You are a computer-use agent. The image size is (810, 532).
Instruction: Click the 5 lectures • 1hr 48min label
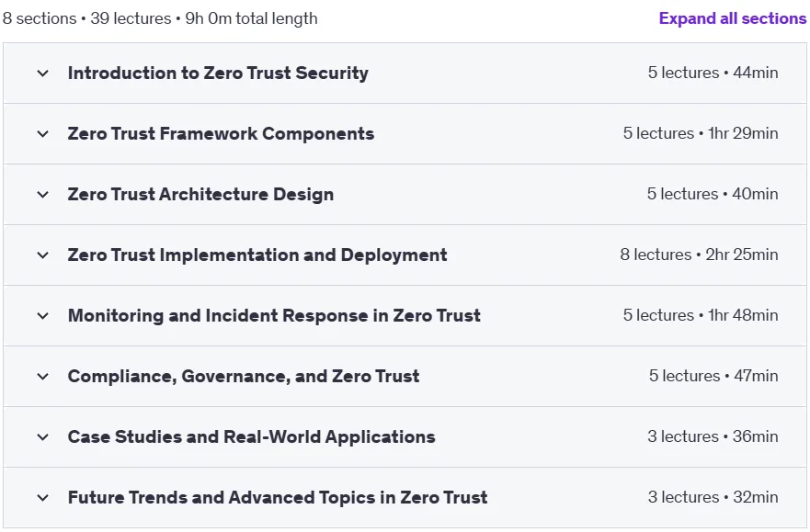pyautogui.click(x=701, y=315)
